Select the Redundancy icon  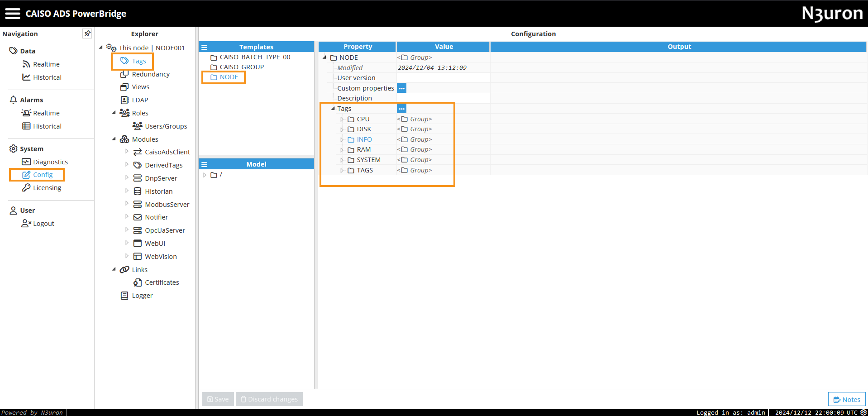[x=124, y=74]
